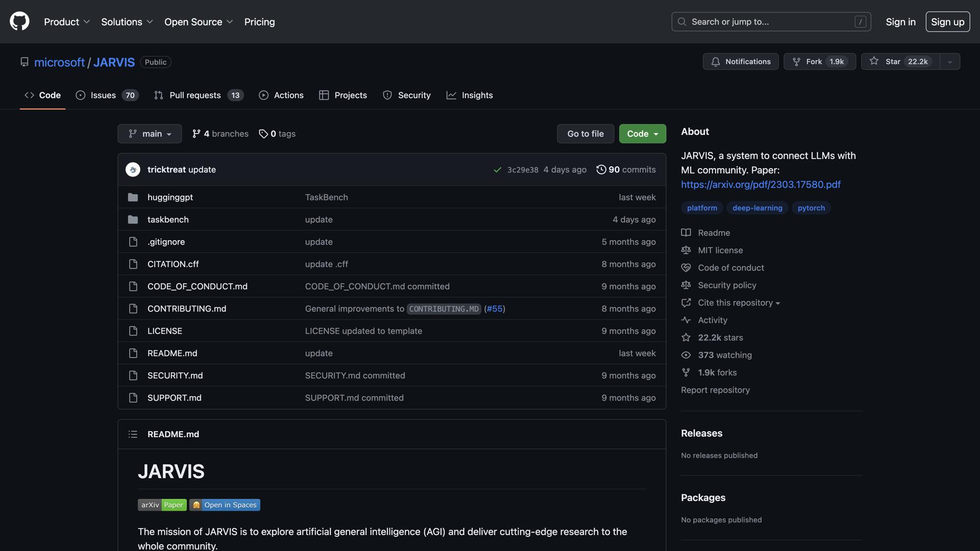Click the arXiv Paper badge
The width and height of the screenshot is (980, 551).
click(x=162, y=505)
